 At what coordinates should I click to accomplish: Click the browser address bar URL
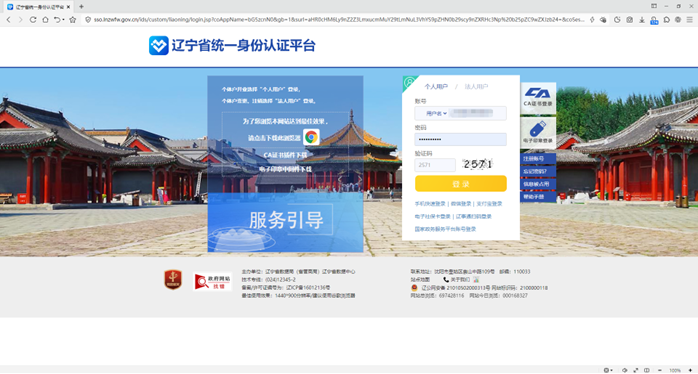point(338,20)
